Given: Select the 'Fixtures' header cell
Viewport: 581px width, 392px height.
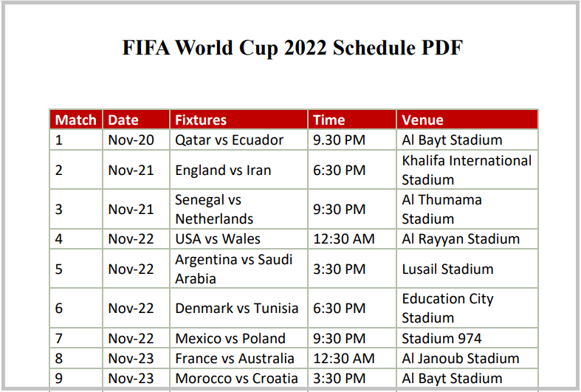Looking at the screenshot, I should pyautogui.click(x=201, y=120).
